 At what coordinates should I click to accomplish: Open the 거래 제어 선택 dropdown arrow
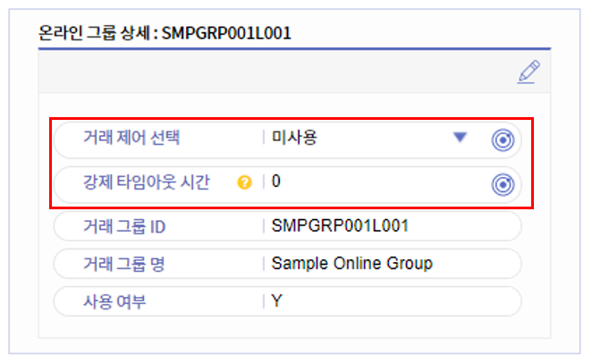(460, 137)
